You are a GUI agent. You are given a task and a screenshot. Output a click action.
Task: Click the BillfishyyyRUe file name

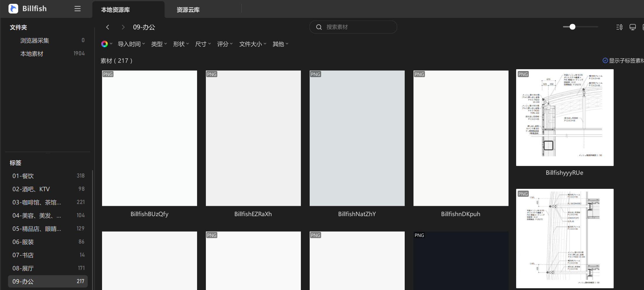(x=565, y=173)
